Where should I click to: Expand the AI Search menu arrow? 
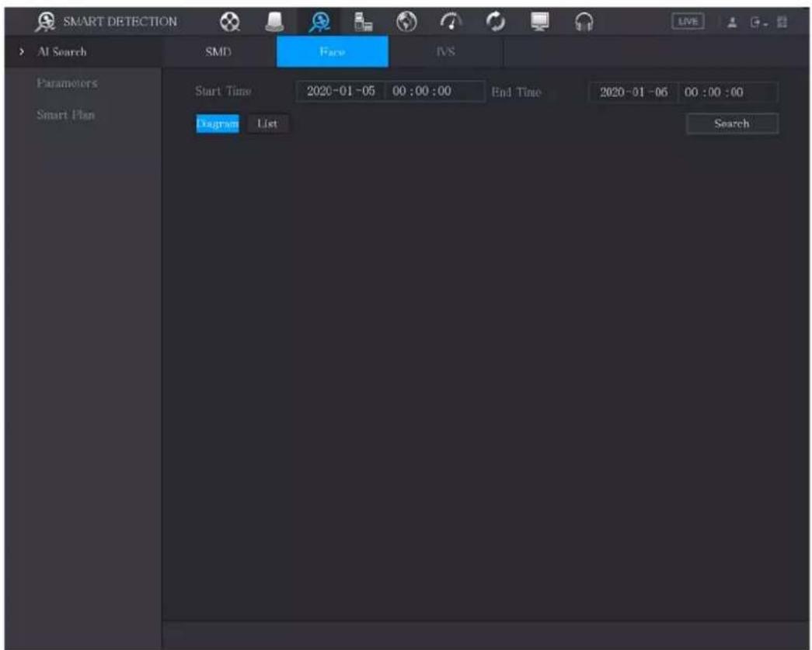[x=21, y=52]
